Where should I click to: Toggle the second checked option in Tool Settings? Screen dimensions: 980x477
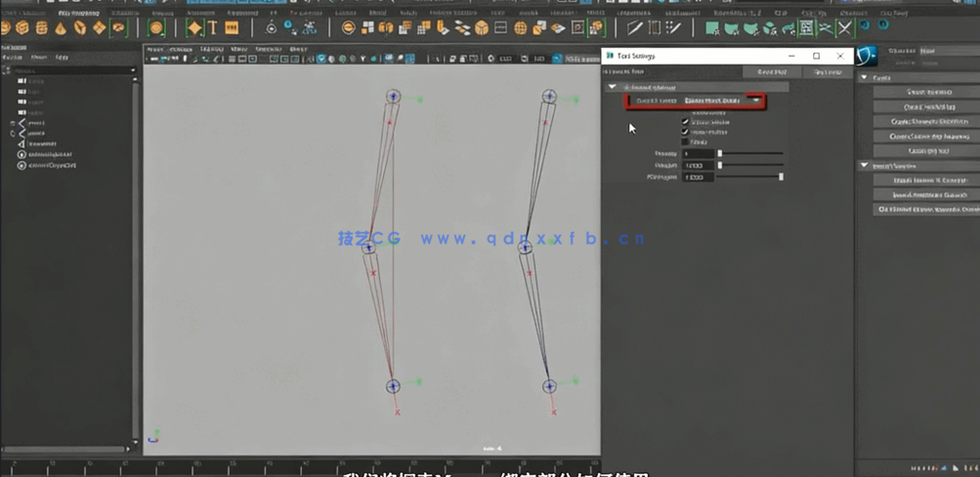[685, 131]
